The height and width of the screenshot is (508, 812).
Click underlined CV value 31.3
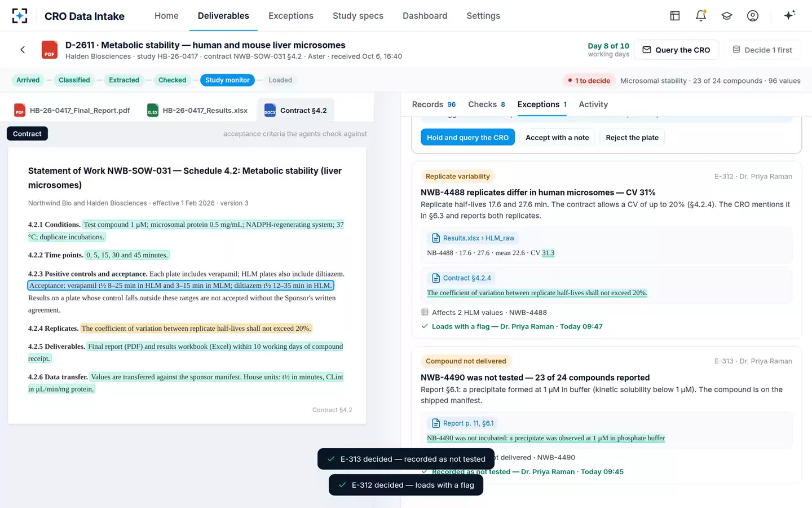(x=548, y=253)
